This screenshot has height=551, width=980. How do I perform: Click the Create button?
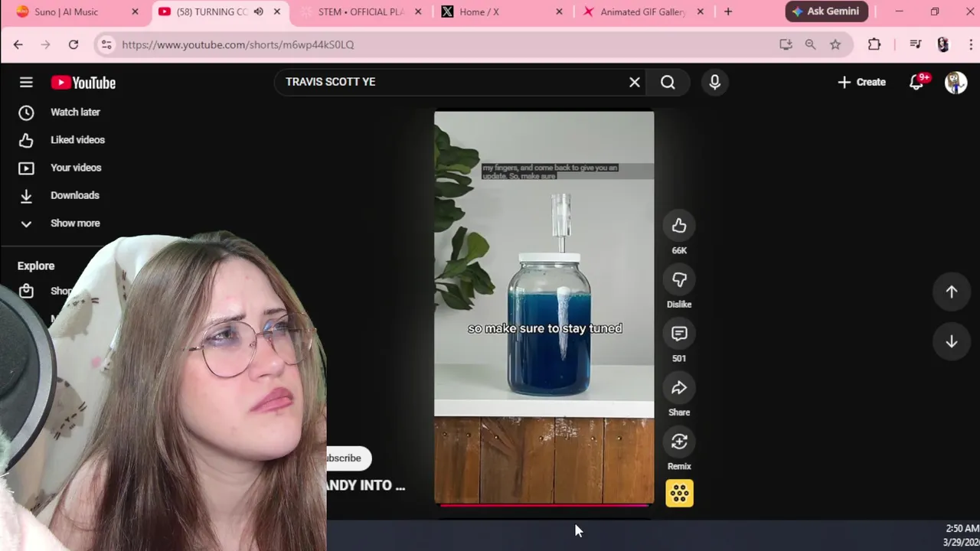tap(861, 82)
